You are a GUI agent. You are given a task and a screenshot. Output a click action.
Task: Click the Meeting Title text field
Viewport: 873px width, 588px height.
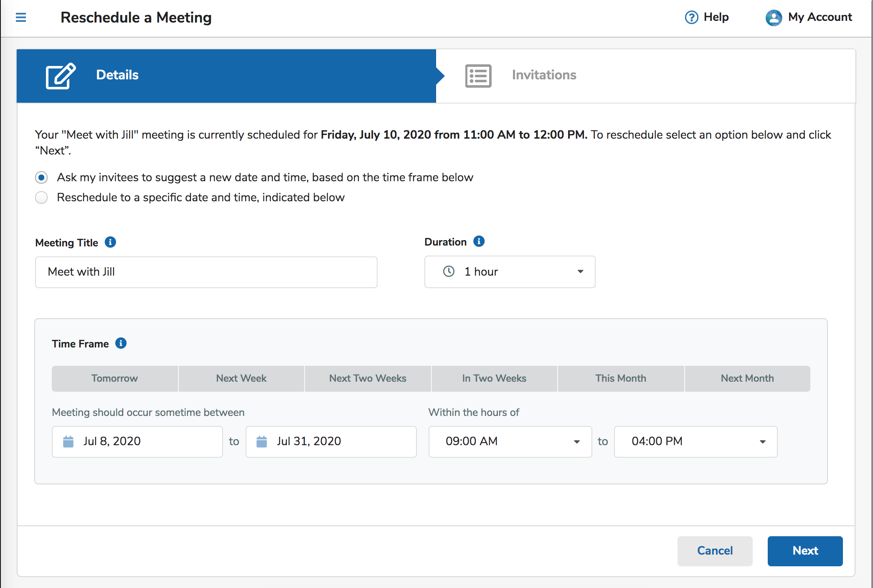[206, 272]
